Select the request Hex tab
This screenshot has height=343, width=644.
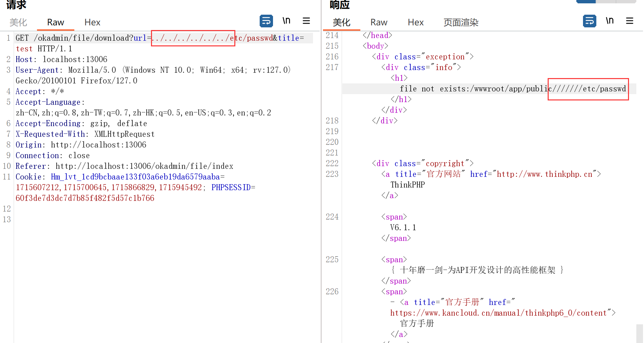[92, 22]
